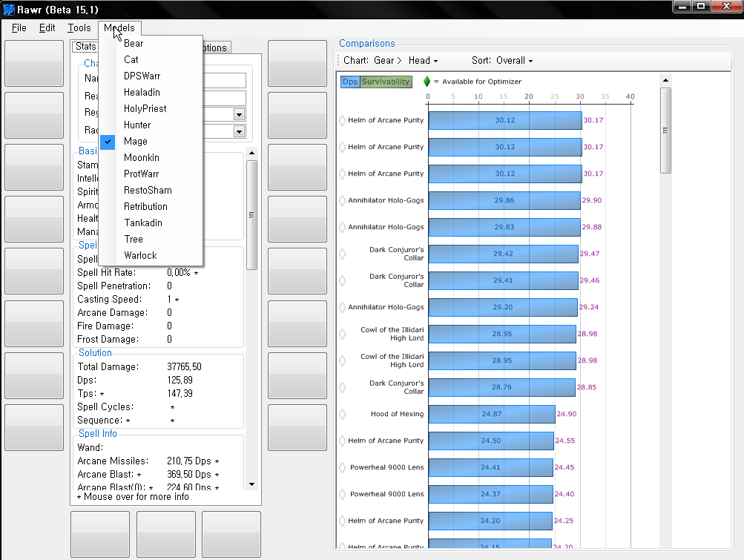Switch to the Stats tab
Viewport: 744px width, 560px height.
click(85, 47)
